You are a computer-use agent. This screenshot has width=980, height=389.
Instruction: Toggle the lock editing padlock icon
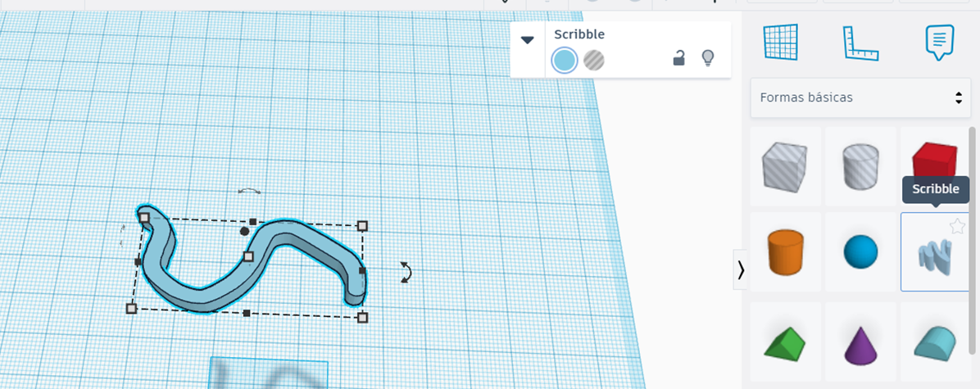click(x=678, y=59)
